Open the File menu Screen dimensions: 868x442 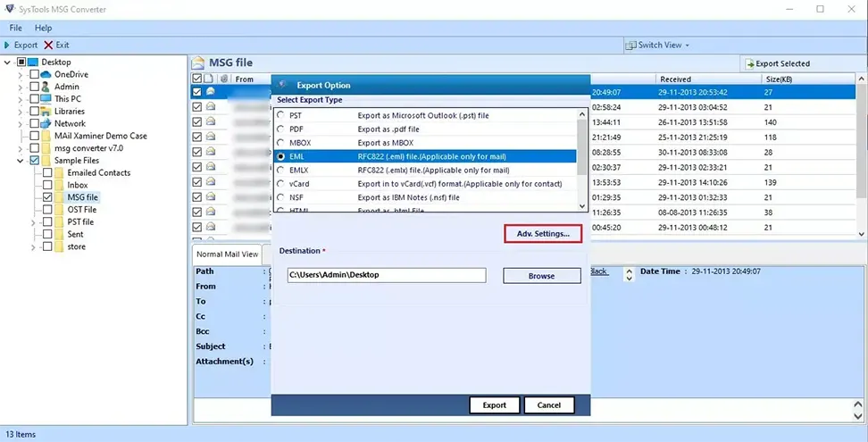coord(16,28)
